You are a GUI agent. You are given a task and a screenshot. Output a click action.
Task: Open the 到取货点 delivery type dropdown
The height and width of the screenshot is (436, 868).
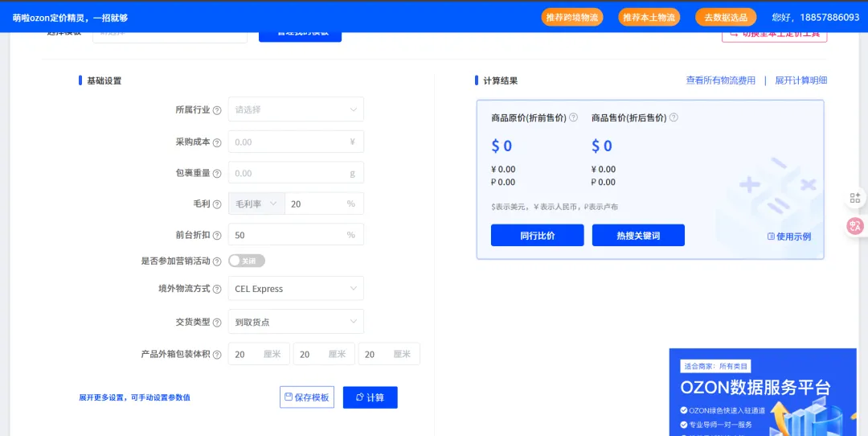(296, 322)
